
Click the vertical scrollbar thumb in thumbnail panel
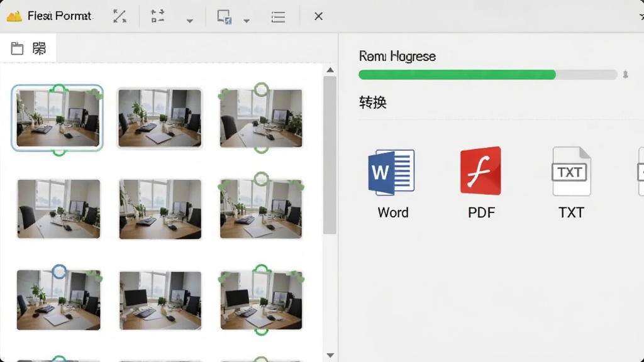coord(330,155)
